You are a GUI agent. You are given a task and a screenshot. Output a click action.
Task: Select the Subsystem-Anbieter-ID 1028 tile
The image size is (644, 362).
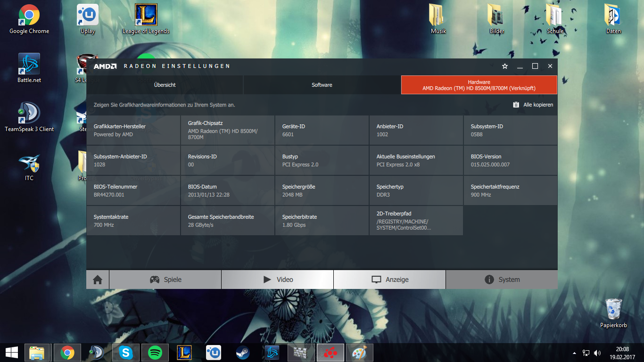(133, 160)
